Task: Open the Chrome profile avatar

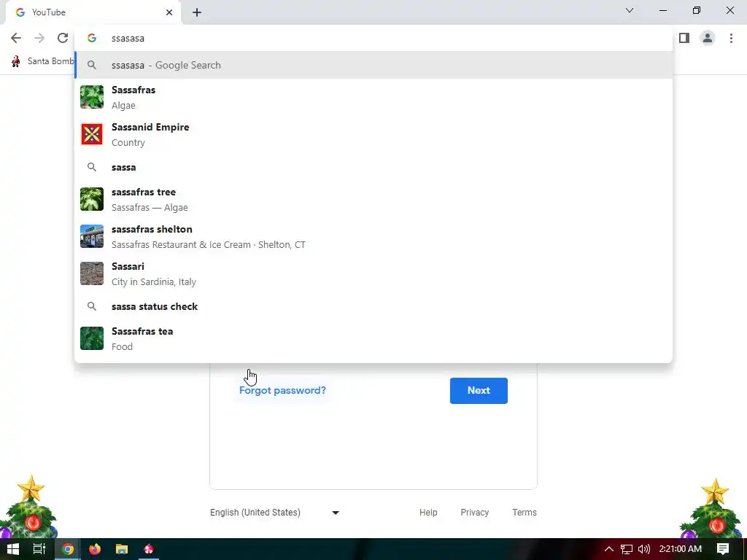Action: (708, 38)
